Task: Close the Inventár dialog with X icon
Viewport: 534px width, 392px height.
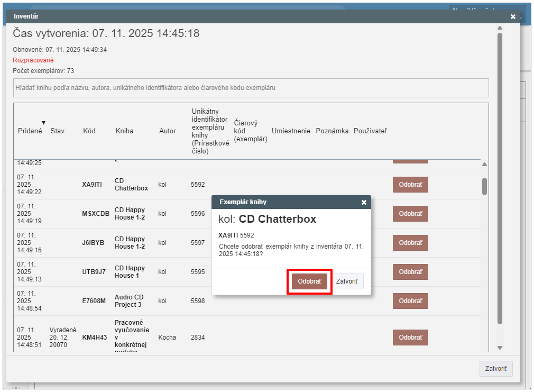Action: coord(513,16)
